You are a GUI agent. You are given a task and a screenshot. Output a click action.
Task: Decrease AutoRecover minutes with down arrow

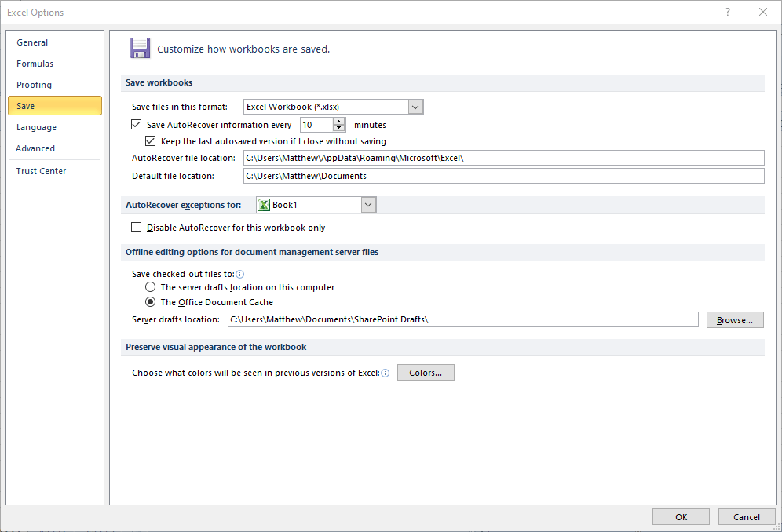[x=338, y=128]
